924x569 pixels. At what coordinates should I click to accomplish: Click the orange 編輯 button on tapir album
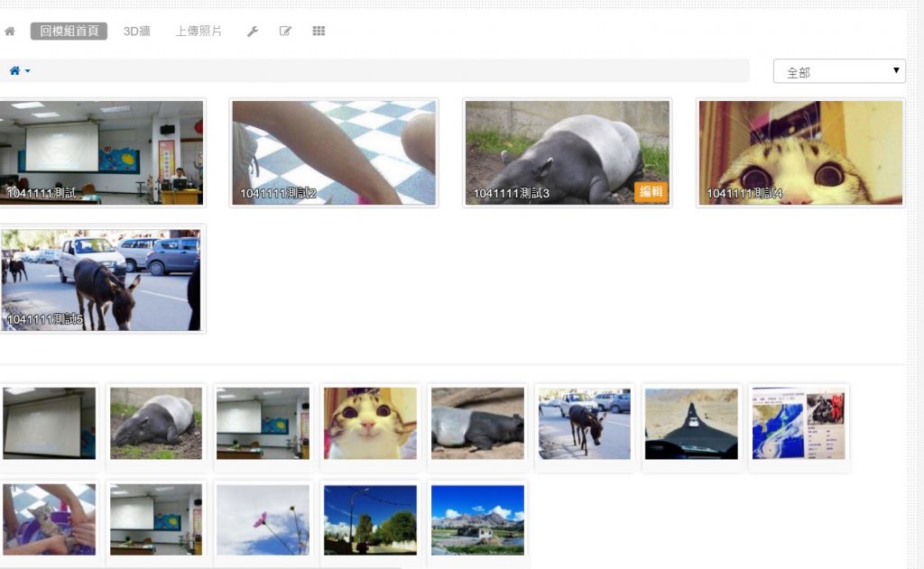click(651, 191)
